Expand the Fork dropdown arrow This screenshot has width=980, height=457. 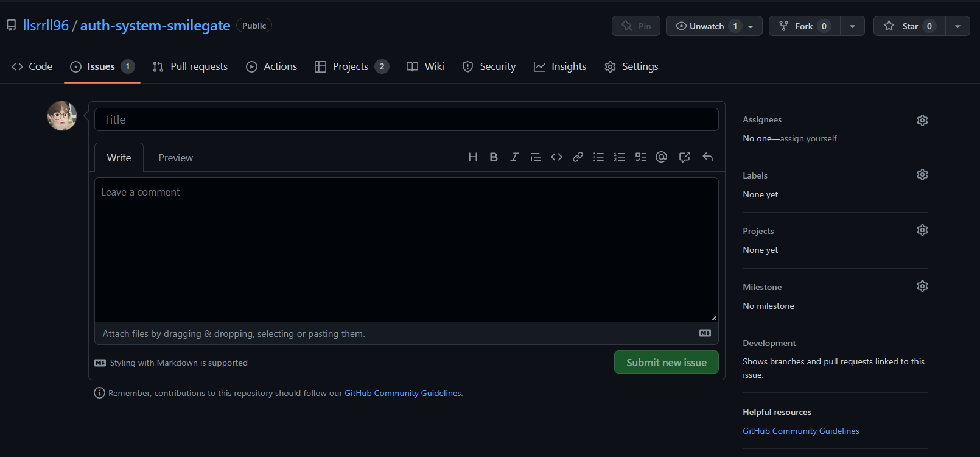[852, 26]
